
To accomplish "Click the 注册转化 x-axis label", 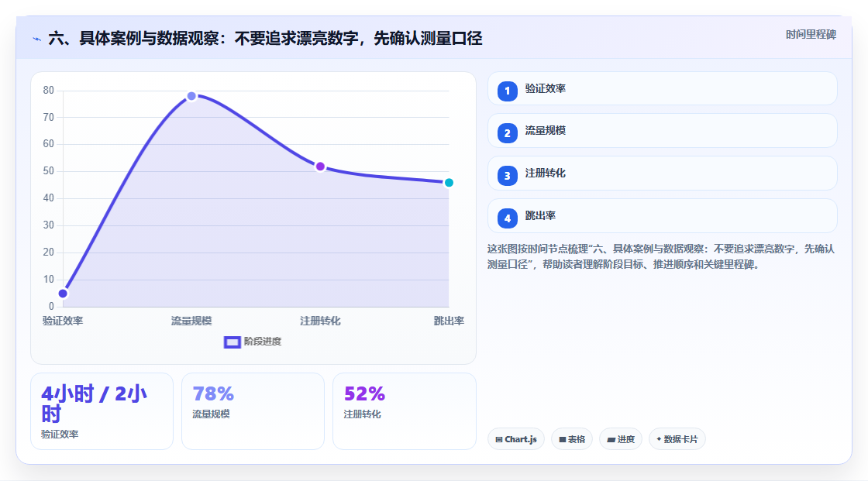I will tap(320, 321).
